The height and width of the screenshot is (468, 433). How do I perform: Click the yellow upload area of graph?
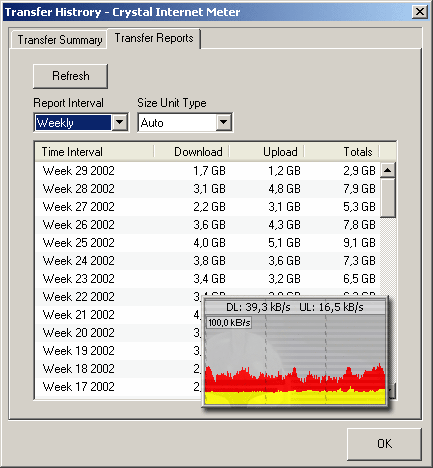pyautogui.click(x=295, y=398)
